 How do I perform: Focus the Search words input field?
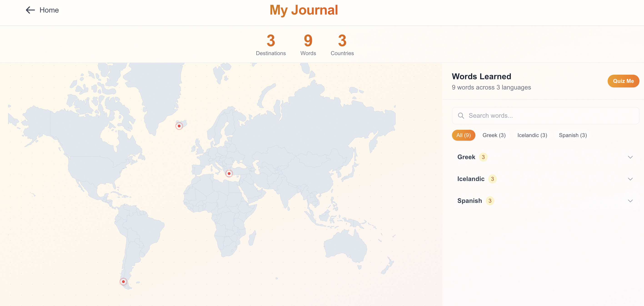pyautogui.click(x=550, y=116)
